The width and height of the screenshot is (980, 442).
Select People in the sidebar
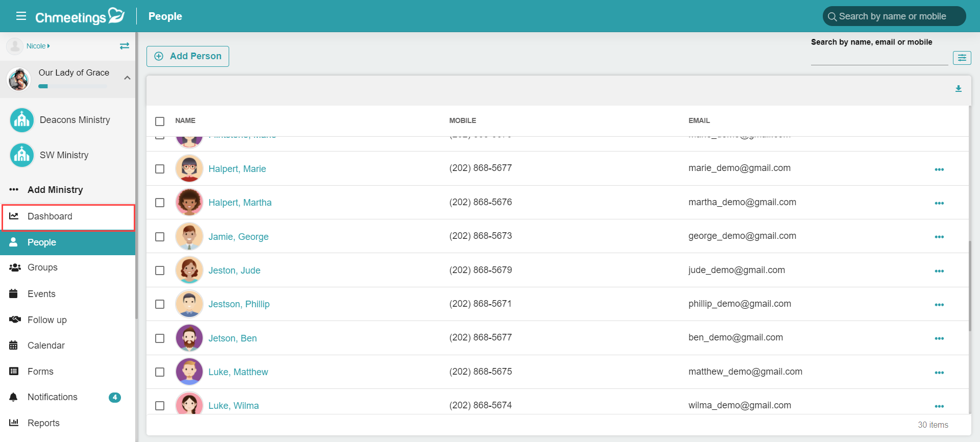point(67,242)
